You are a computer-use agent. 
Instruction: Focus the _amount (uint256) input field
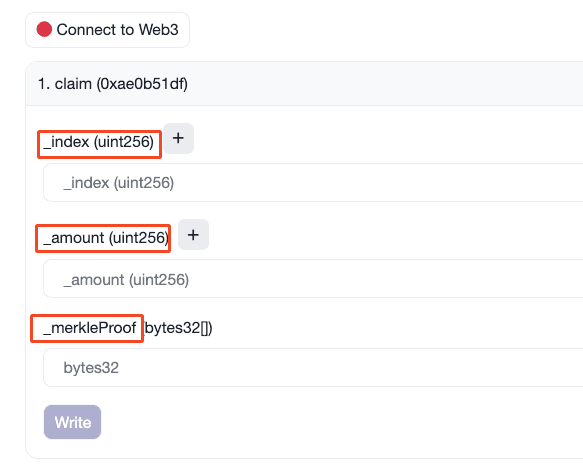click(313, 279)
